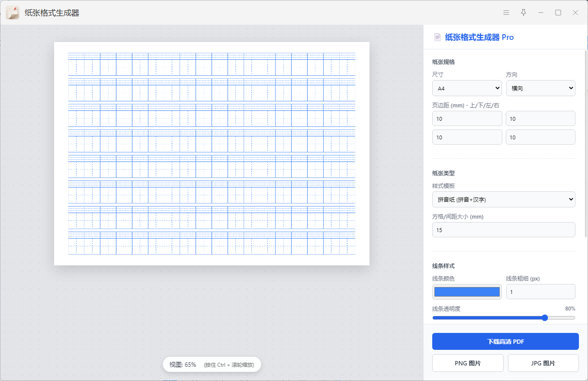Click the bottom margin input field
Image resolution: width=588 pixels, height=381 pixels.
coord(540,119)
